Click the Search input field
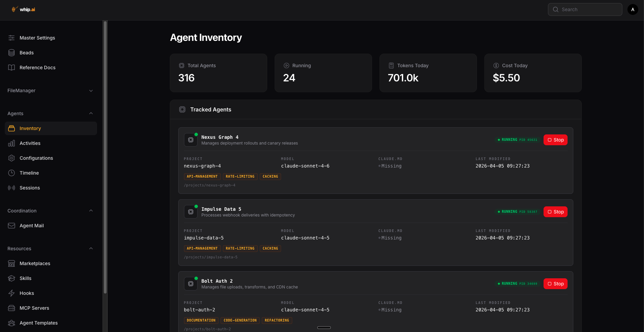Image resolution: width=644 pixels, height=332 pixels. pos(585,9)
